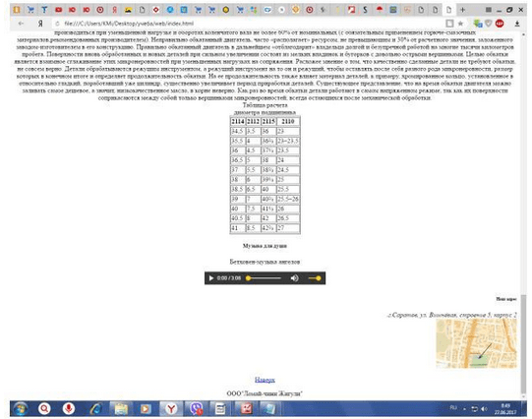
Task: Switch to the red umbrella tab
Action: coord(380,10)
